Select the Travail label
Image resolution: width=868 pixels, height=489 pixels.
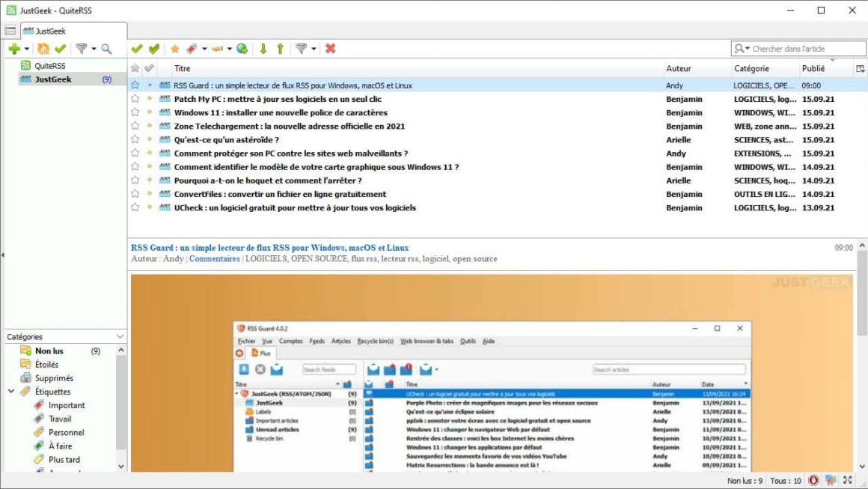click(60, 419)
